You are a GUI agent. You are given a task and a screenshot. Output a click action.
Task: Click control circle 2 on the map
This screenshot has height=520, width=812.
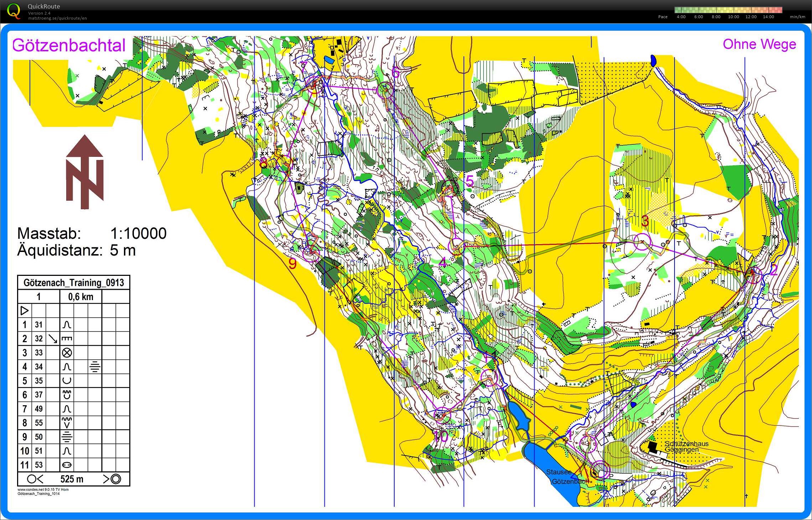pyautogui.click(x=753, y=275)
